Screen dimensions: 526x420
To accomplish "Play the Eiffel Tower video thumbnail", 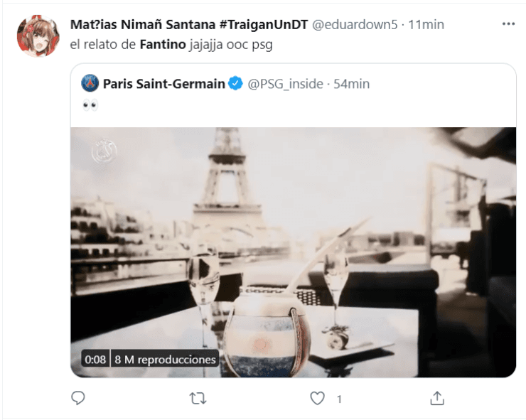I will click(x=293, y=252).
